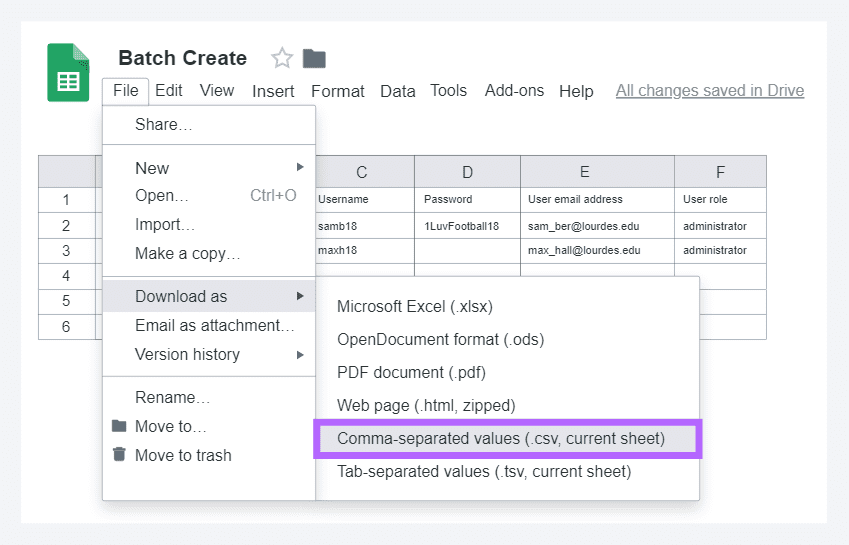Select row 4 header

coord(67,276)
